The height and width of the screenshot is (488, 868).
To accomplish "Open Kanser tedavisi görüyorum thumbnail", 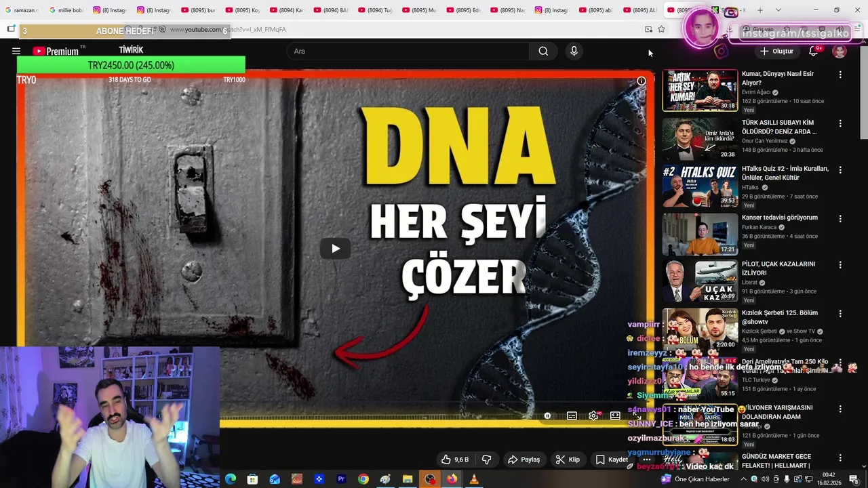I will (x=700, y=234).
